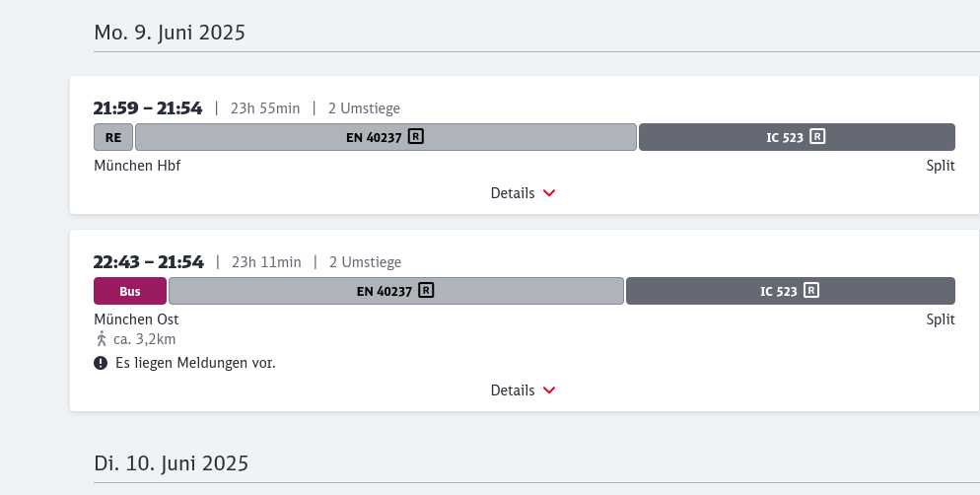
Task: Click the München Hbf station label
Action: pos(137,166)
